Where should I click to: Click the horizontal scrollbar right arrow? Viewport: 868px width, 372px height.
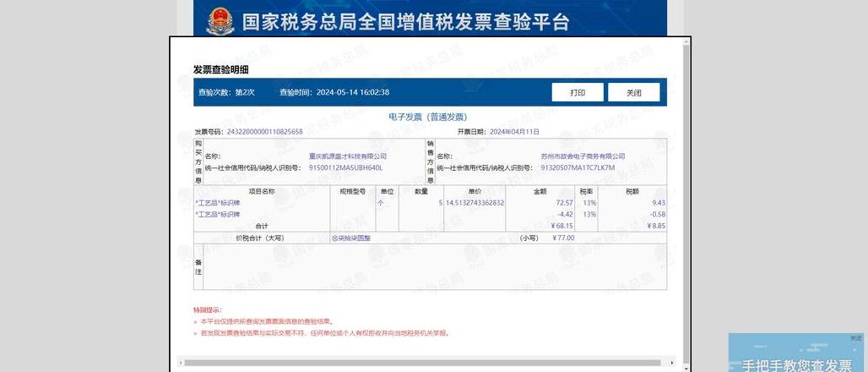coord(673,364)
